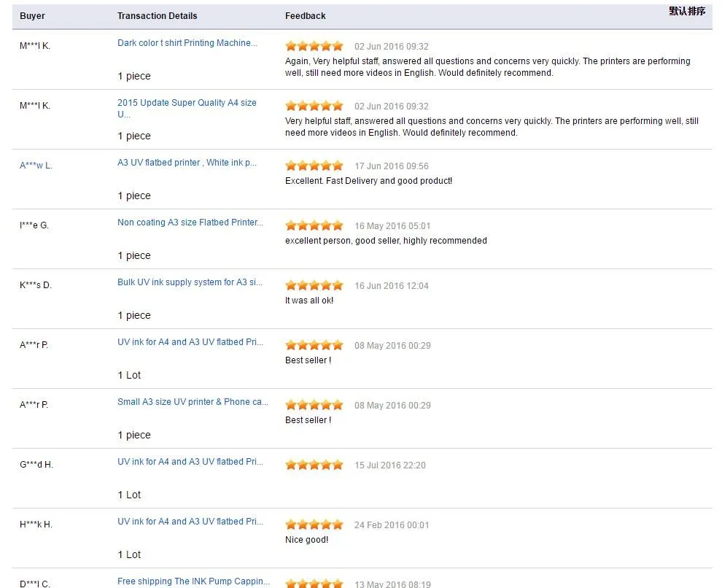Click star rating dated 15 Jul 2016
Image resolution: width=722 pixels, height=588 pixels.
(x=314, y=465)
